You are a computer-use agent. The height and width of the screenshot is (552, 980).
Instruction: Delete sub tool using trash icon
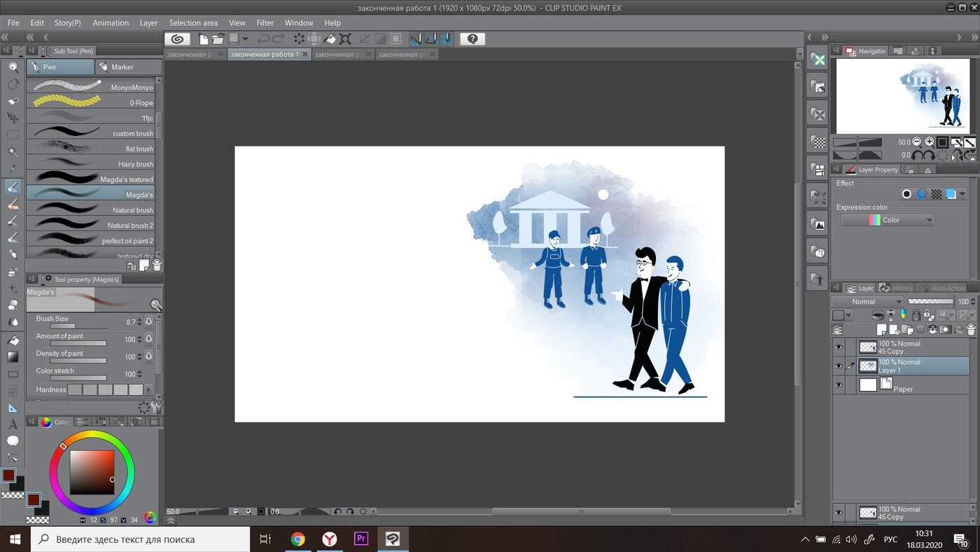point(157,265)
